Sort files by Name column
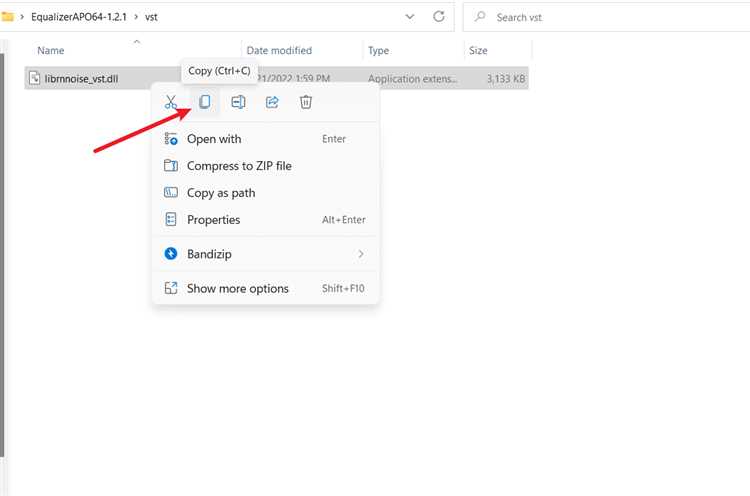The image size is (750, 496). point(51,51)
